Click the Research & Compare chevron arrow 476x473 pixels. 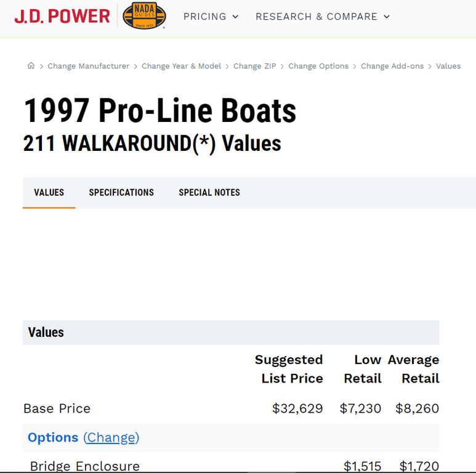click(x=386, y=17)
